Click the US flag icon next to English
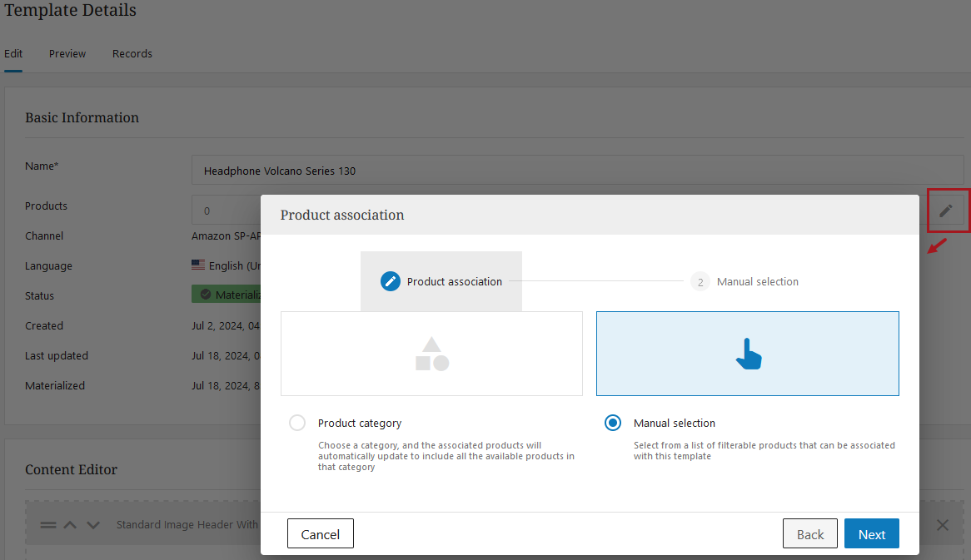 pos(198,265)
